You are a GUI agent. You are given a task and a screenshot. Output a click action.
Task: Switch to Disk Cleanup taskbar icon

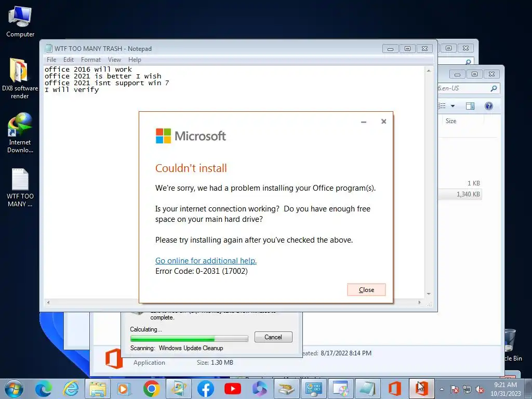pyautogui.click(x=287, y=389)
